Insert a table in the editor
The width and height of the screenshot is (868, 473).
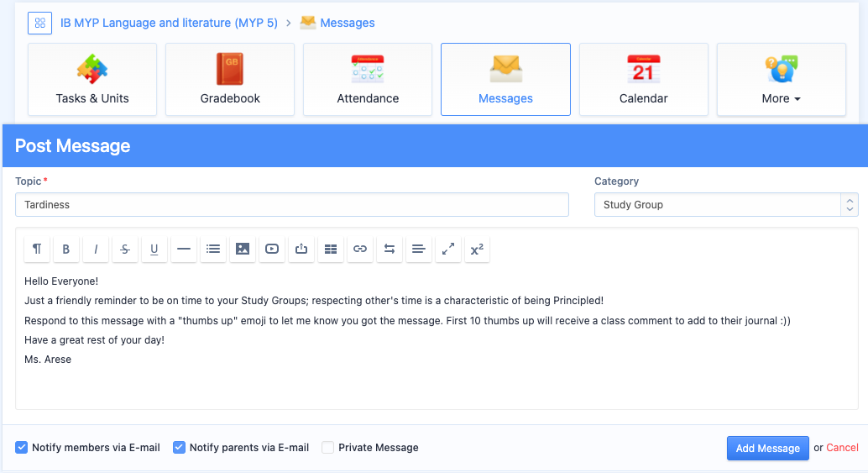click(331, 249)
